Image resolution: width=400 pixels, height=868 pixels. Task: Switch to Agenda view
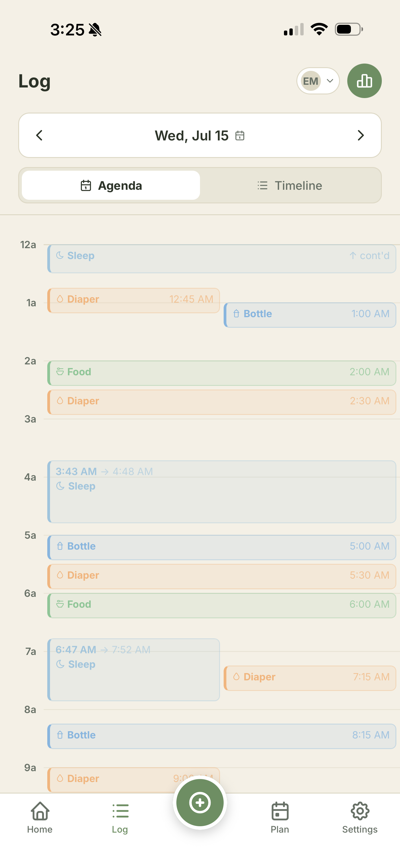[111, 185]
